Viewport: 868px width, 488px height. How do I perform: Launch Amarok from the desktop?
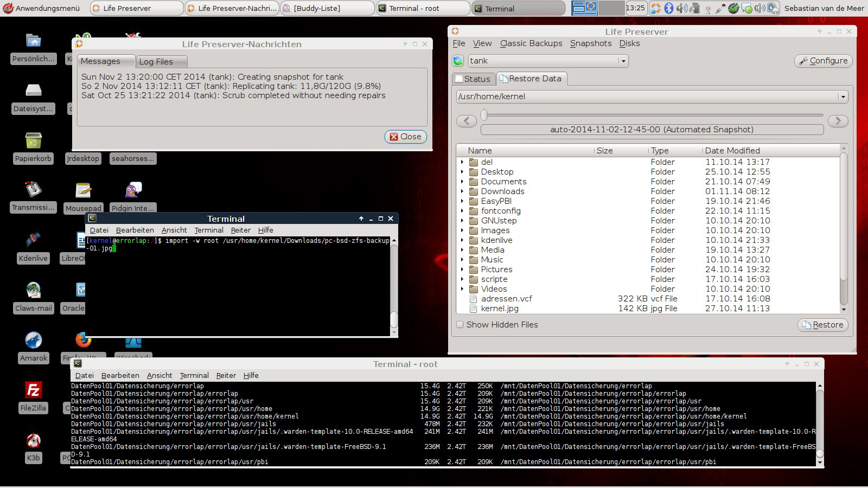[x=34, y=340]
